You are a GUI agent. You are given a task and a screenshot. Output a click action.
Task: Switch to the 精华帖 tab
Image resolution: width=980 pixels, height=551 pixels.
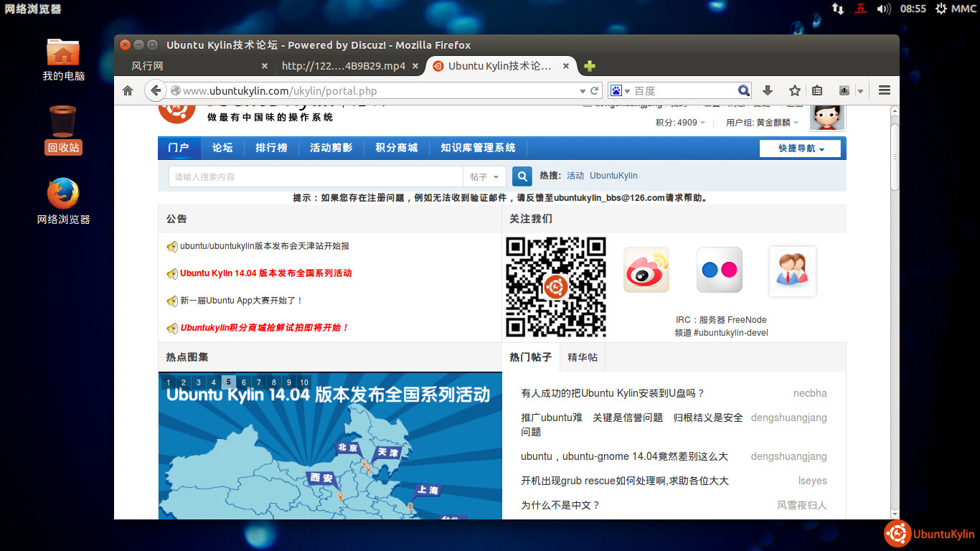pos(583,357)
